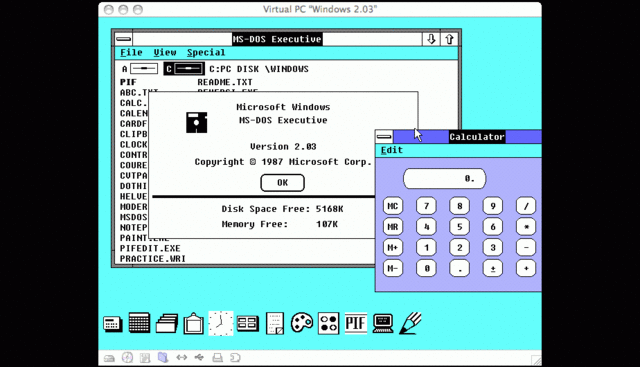Screen dimensions: 640x367
Task: Select the PIFEDIT.EXE file
Action: [x=150, y=248]
